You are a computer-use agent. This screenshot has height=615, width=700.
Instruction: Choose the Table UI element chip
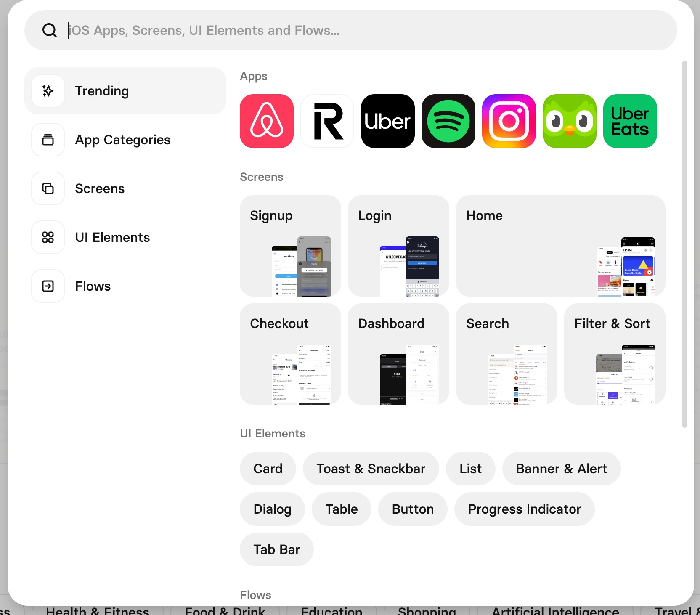pyautogui.click(x=342, y=509)
